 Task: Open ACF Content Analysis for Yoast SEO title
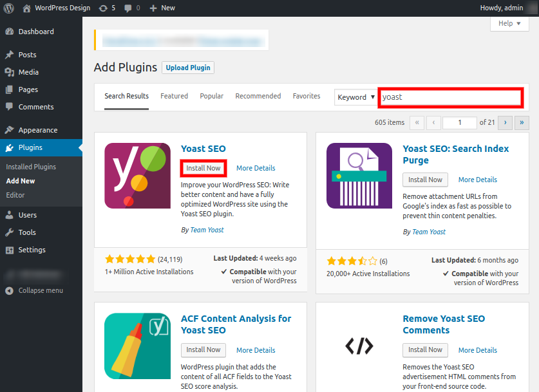(236, 324)
